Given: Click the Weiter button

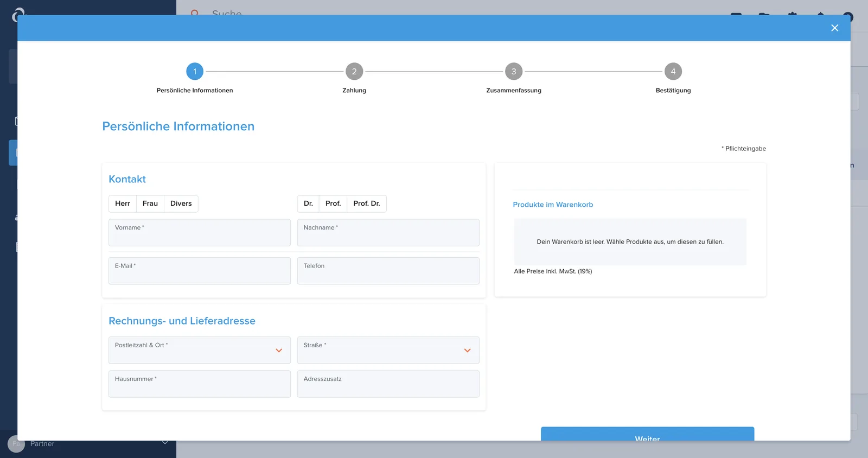Looking at the screenshot, I should (647, 434).
